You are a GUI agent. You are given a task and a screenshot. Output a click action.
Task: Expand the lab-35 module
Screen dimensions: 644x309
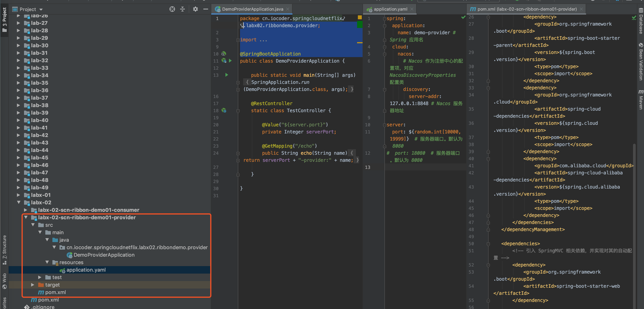(18, 83)
